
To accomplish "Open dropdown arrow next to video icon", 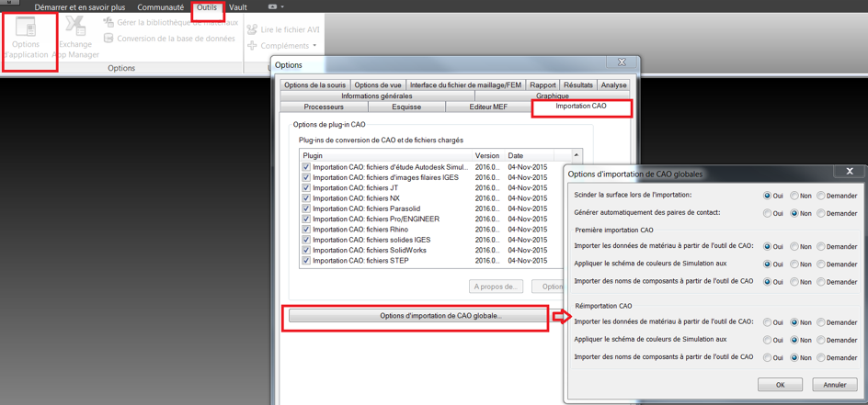I will tap(282, 7).
